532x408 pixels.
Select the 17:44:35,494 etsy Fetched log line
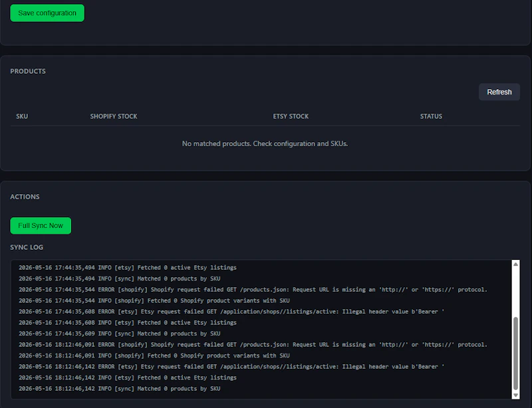tap(128, 268)
